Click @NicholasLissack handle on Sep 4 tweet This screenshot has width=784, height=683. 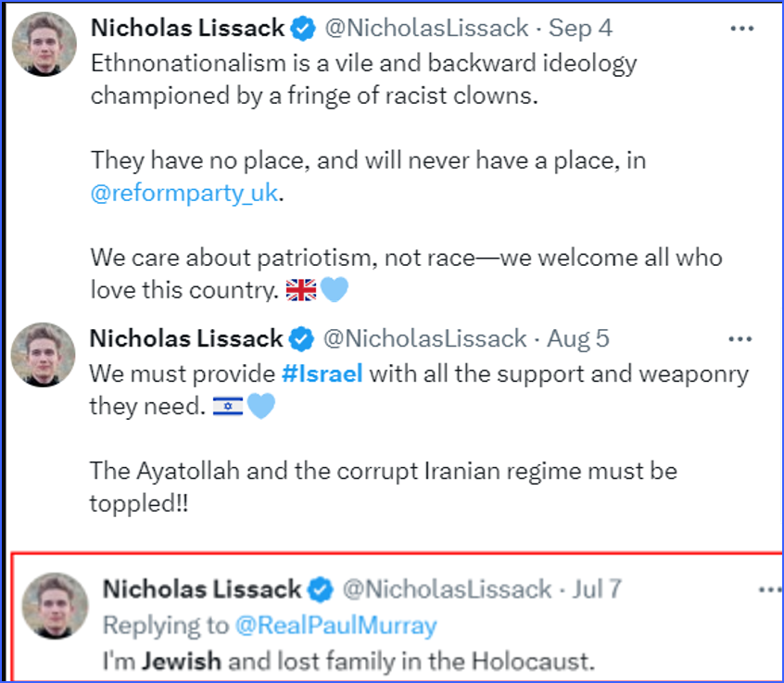[426, 29]
